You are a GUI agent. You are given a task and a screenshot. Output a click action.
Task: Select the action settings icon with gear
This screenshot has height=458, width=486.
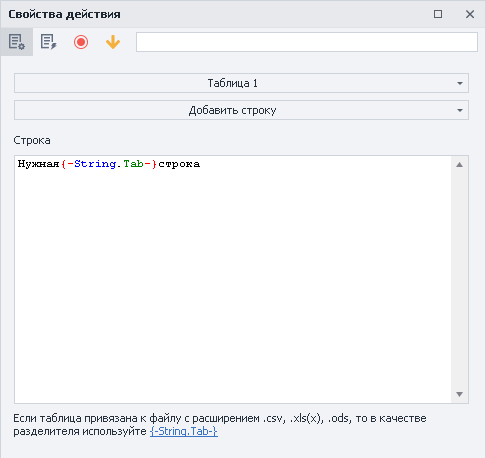tap(16, 42)
